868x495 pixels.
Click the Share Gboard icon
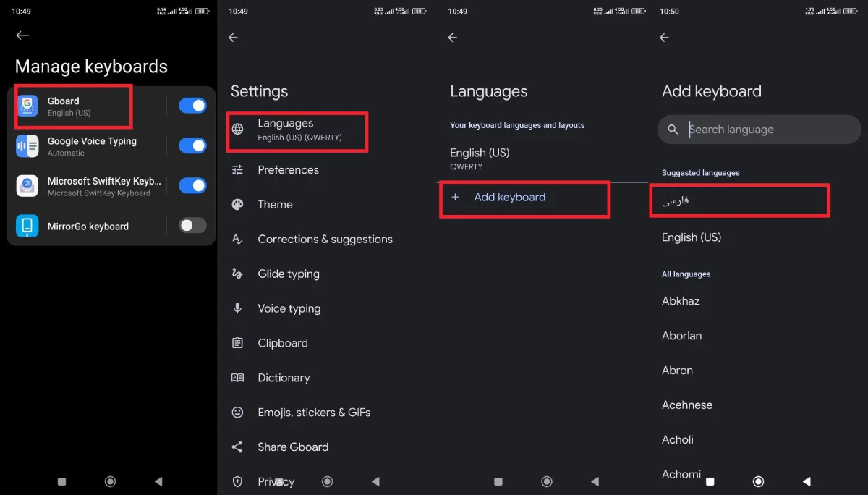(x=237, y=447)
